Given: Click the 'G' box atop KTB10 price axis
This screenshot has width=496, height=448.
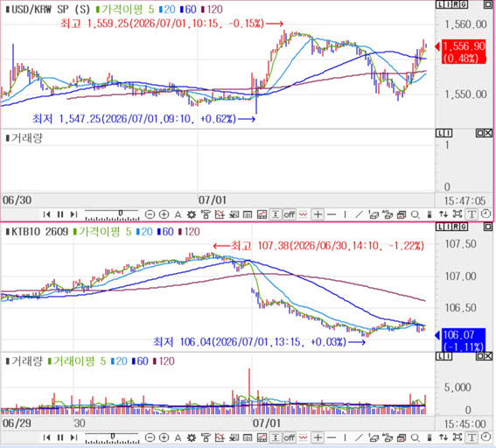Looking at the screenshot, I should (x=464, y=227).
